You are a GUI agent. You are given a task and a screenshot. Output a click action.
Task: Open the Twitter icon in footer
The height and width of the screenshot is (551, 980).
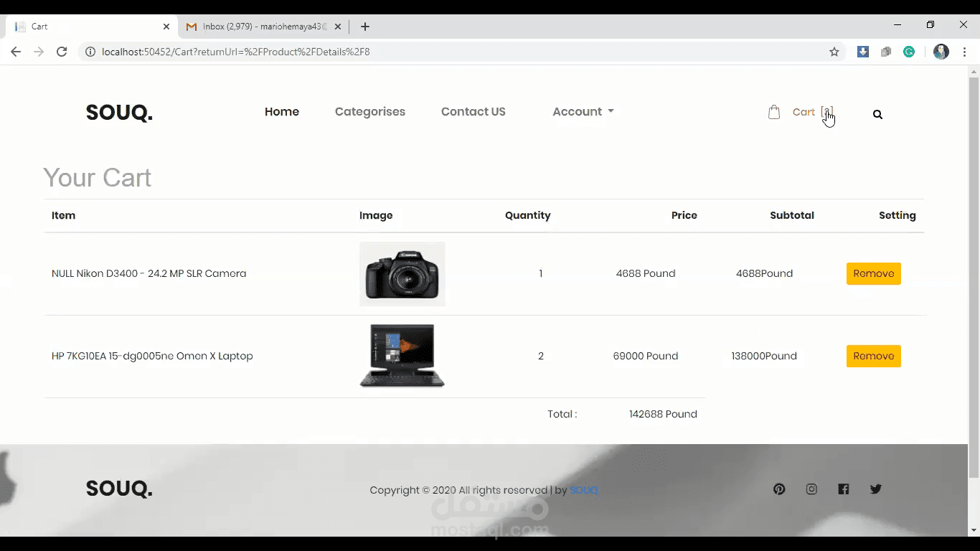876,489
